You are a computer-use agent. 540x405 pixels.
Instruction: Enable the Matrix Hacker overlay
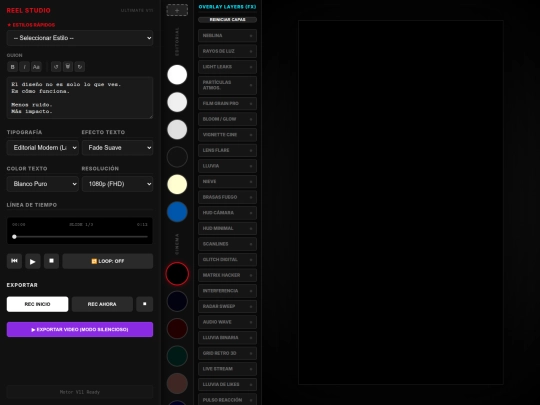pos(227,275)
